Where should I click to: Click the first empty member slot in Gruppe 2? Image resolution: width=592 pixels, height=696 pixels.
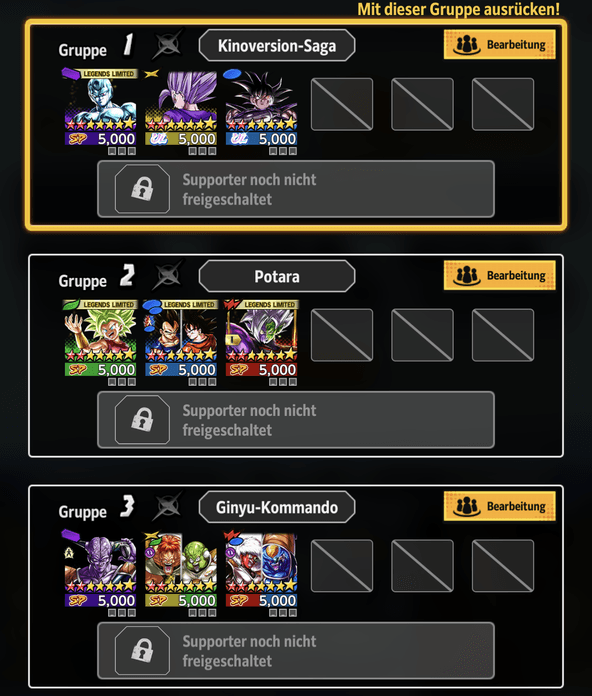pyautogui.click(x=342, y=335)
